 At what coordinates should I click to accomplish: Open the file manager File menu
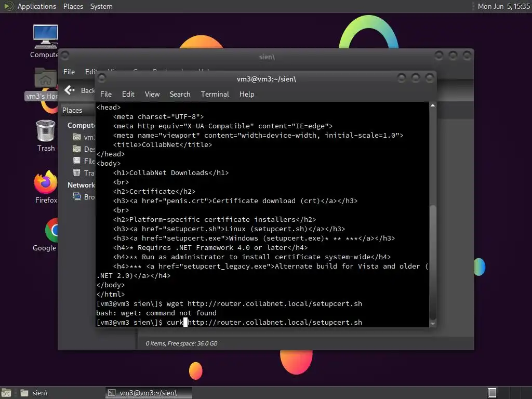[x=69, y=72]
